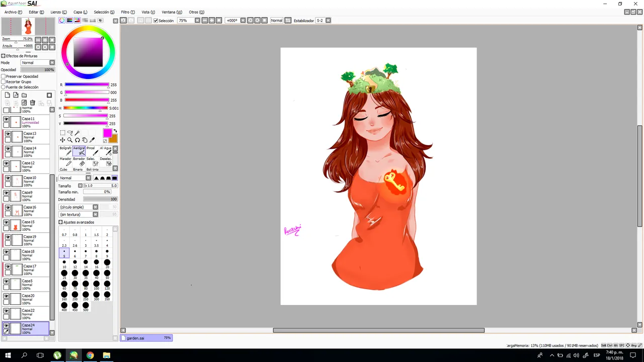The width and height of the screenshot is (644, 362).
Task: Open the Capa menu
Action: tap(80, 12)
